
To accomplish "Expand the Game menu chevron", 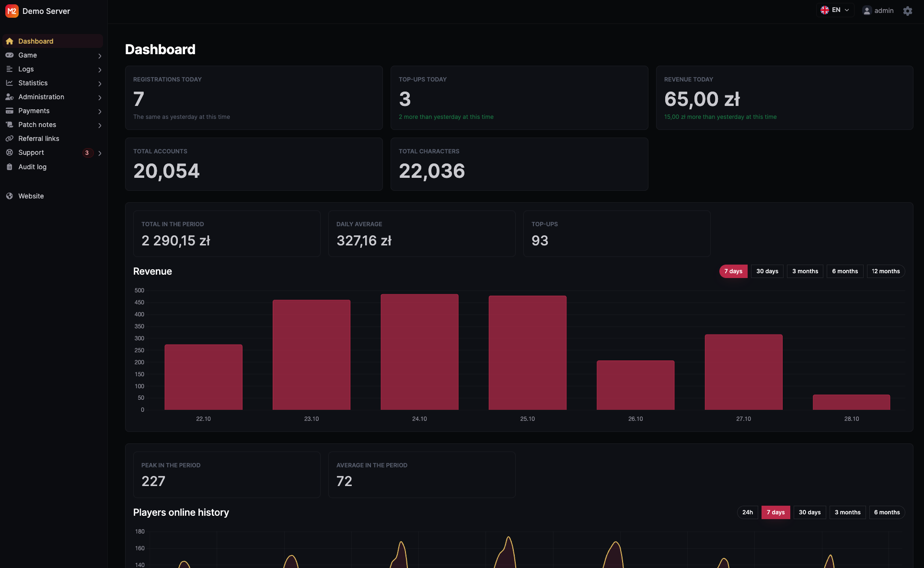I will (100, 56).
